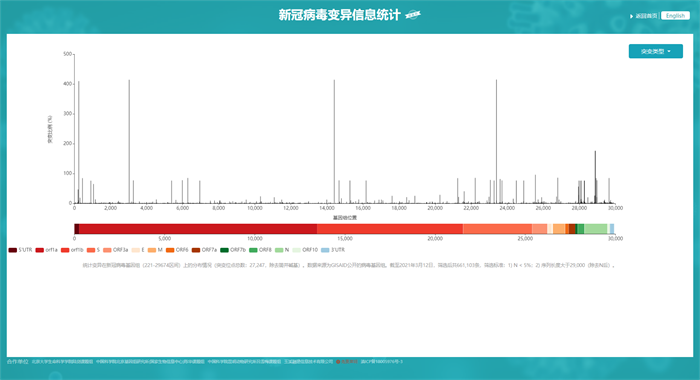
Task: Click the ORF10 legend entry
Action: 305,250
